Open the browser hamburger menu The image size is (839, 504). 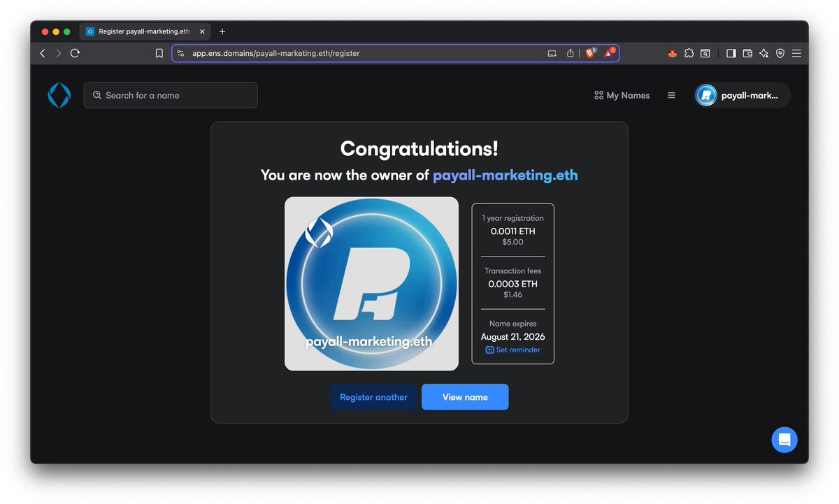(x=796, y=53)
